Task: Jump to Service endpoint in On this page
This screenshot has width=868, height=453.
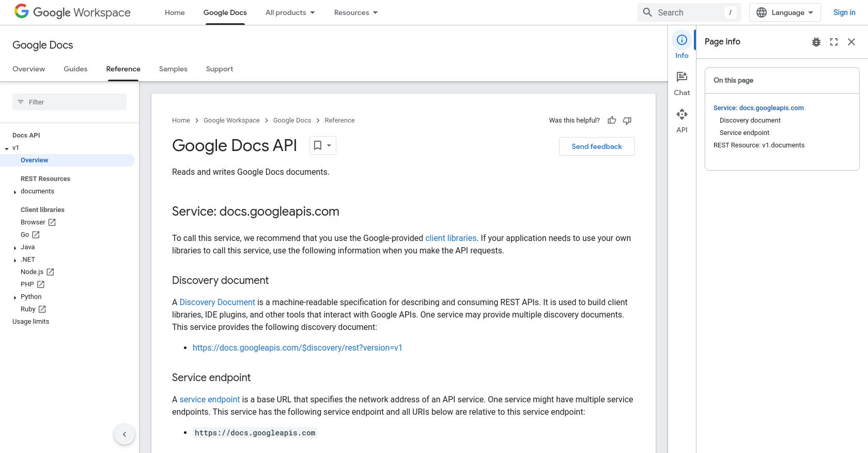Action: (745, 133)
